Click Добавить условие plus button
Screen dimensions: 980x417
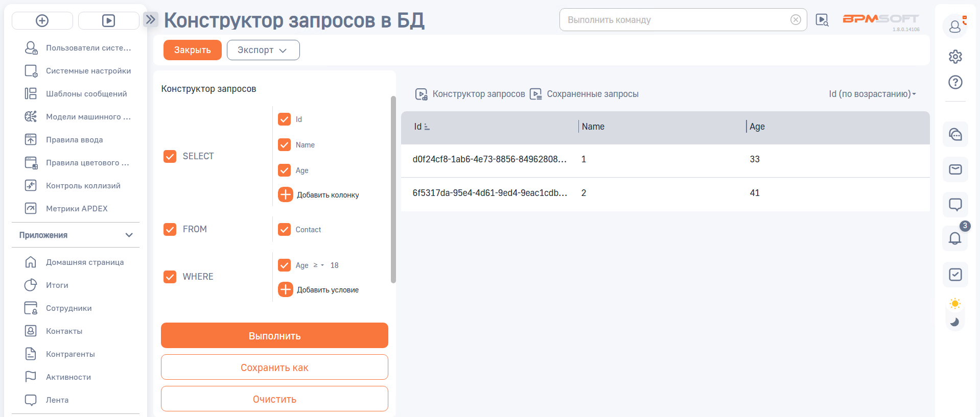click(x=286, y=289)
